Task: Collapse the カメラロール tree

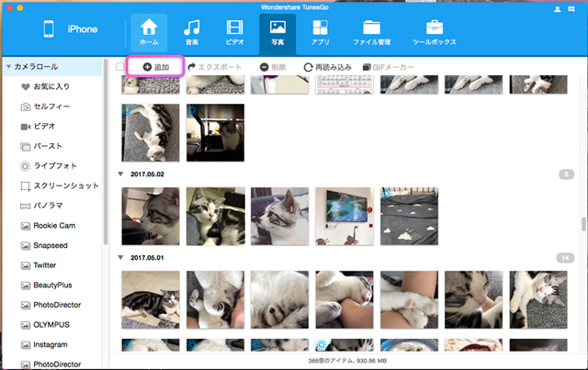Action: tap(8, 67)
